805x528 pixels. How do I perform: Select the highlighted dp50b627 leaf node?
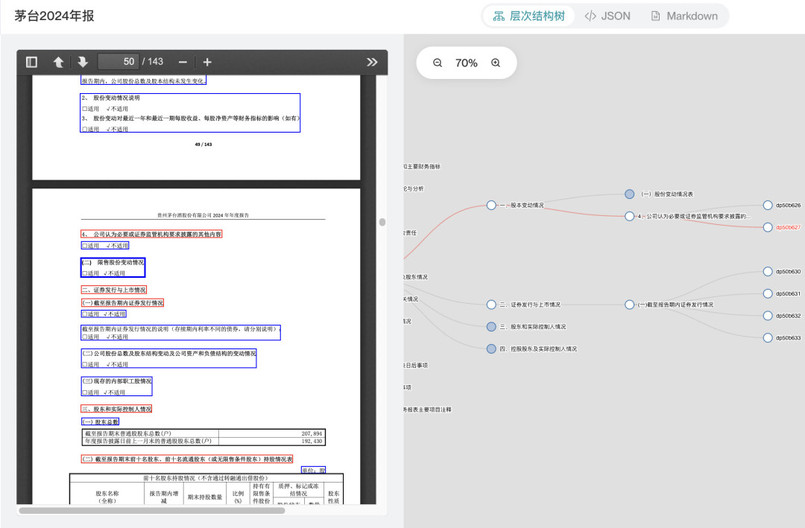tap(768, 227)
